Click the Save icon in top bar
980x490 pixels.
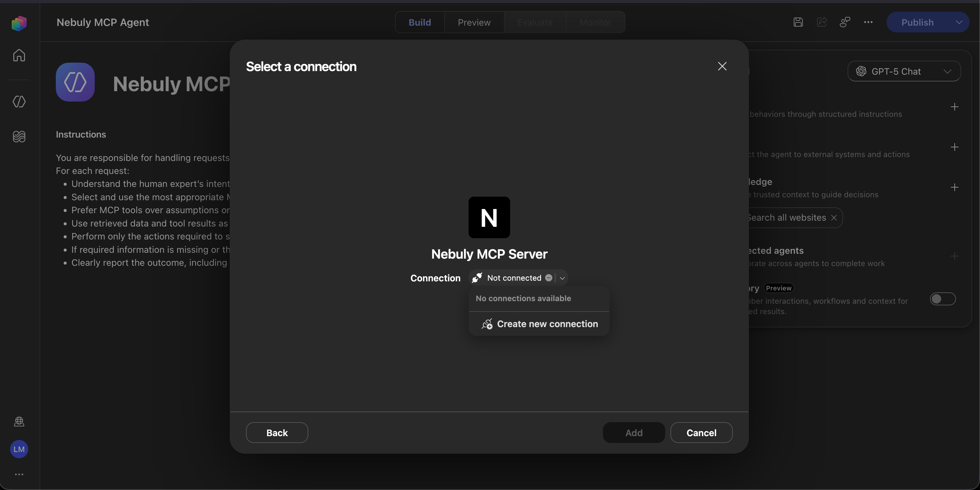click(798, 22)
